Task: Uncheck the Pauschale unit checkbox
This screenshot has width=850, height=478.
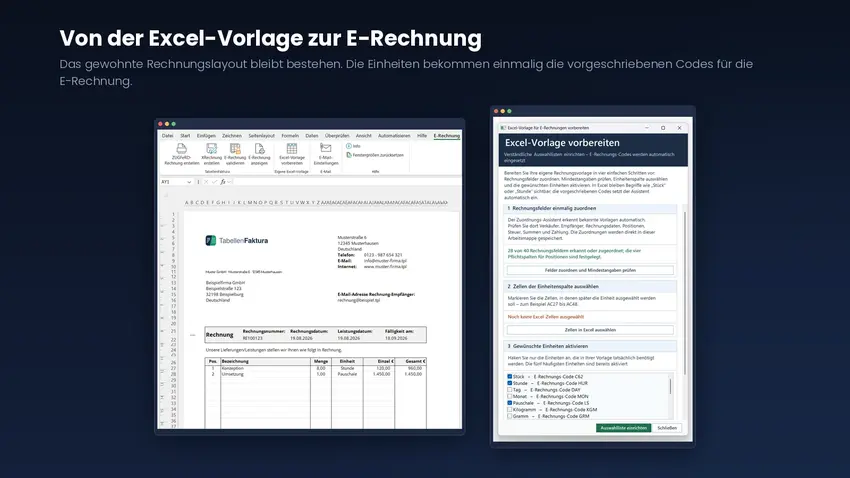Action: (x=510, y=403)
